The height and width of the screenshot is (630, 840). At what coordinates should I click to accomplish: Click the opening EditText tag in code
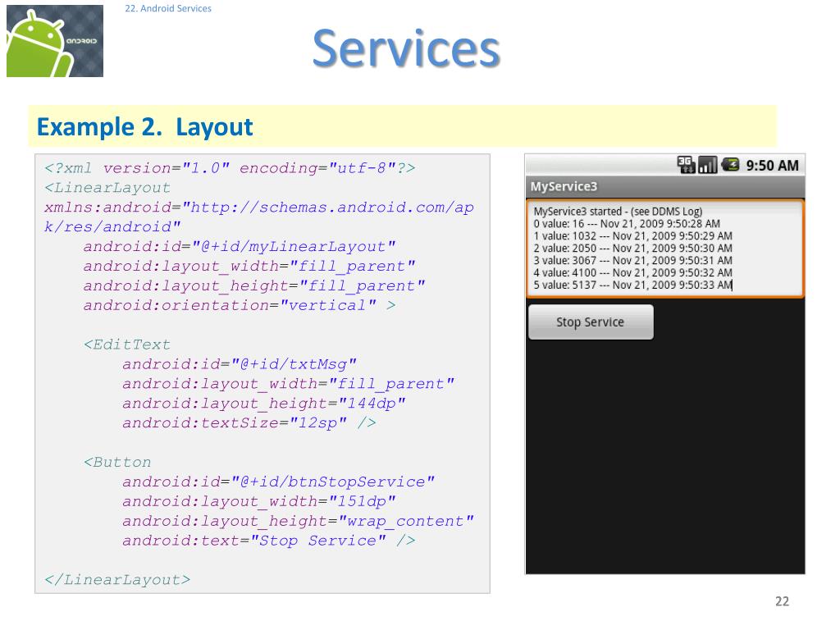127,345
